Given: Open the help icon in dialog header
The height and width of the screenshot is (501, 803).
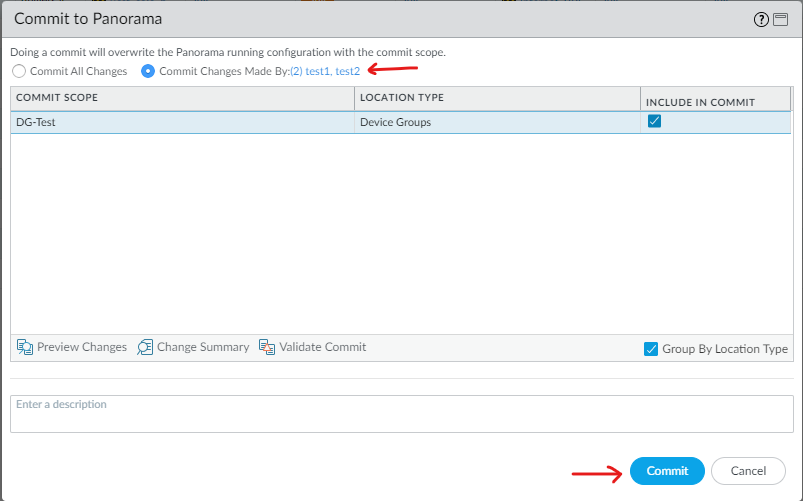Looking at the screenshot, I should pos(761,19).
